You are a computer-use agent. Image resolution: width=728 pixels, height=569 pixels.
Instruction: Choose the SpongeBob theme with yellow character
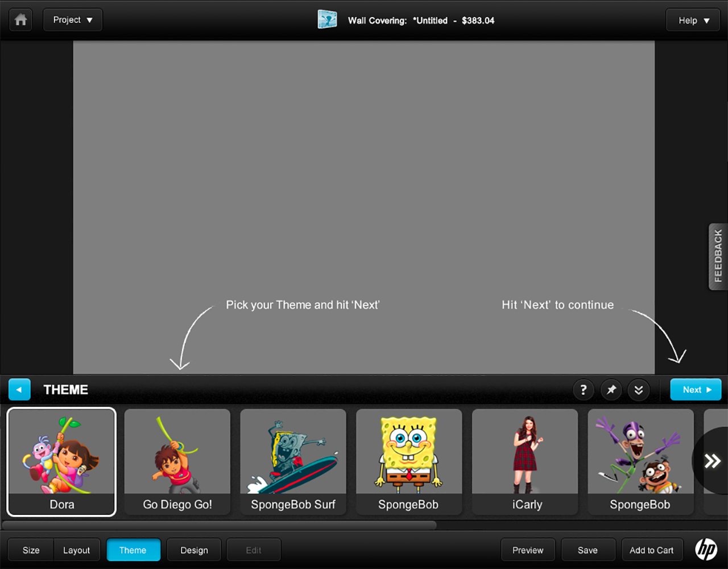409,462
